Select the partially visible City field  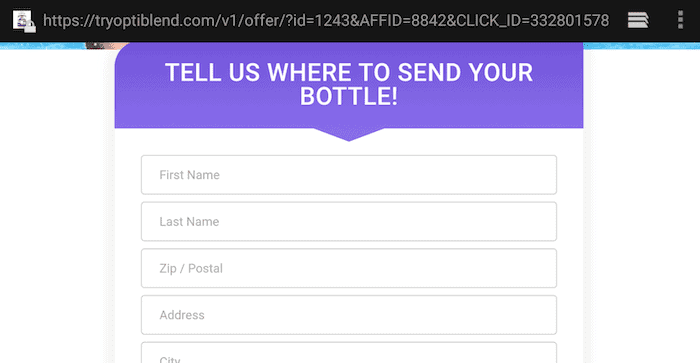(x=349, y=353)
